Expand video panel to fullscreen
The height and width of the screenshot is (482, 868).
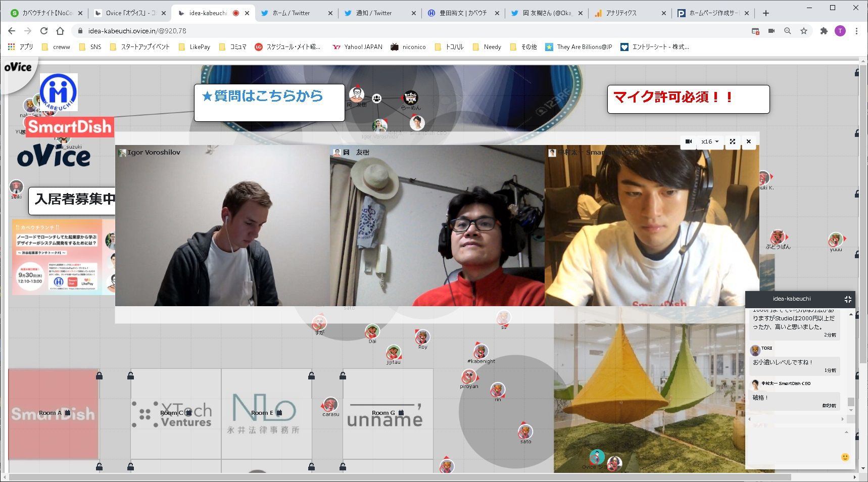click(732, 141)
